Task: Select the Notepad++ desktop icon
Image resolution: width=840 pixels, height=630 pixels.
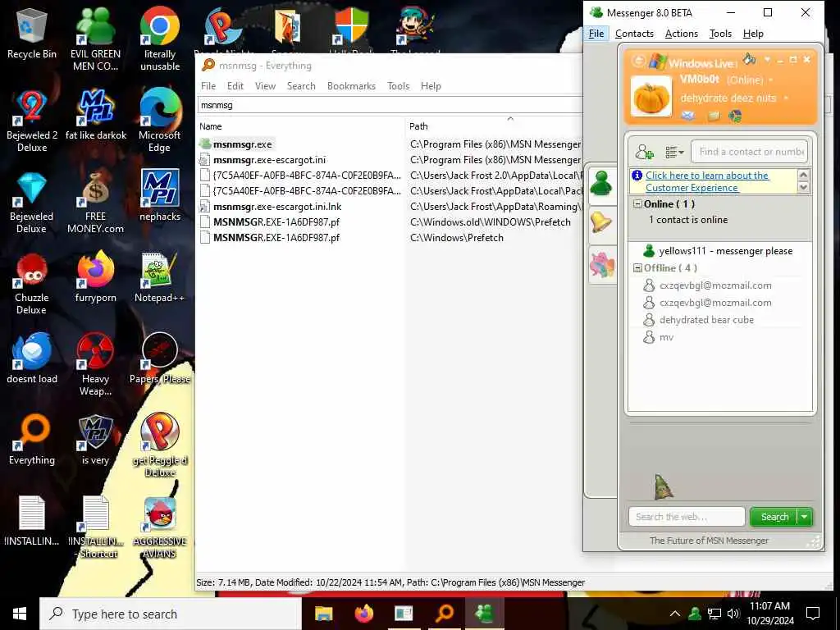Action: pyautogui.click(x=159, y=277)
